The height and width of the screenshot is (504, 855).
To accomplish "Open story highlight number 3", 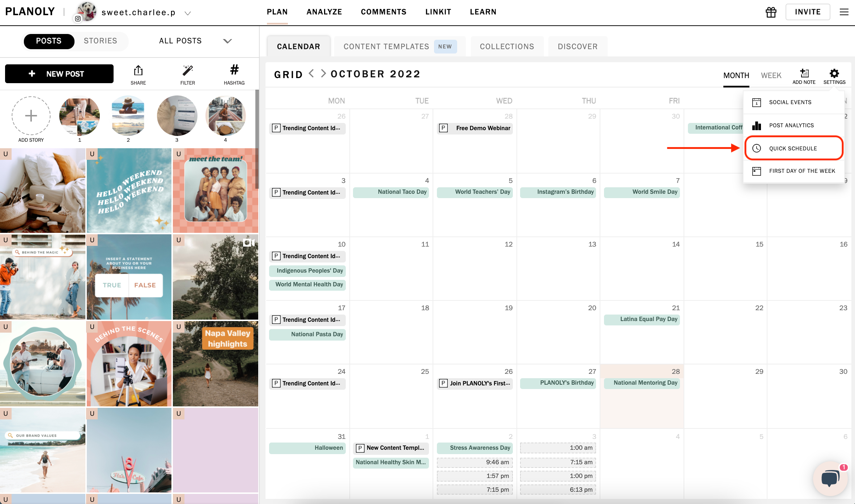I will pos(177,116).
